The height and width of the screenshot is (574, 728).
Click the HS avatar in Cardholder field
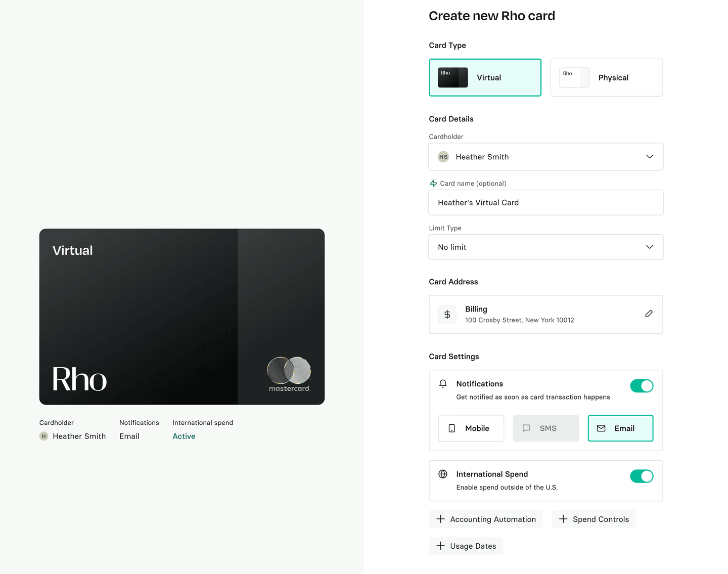(x=443, y=157)
